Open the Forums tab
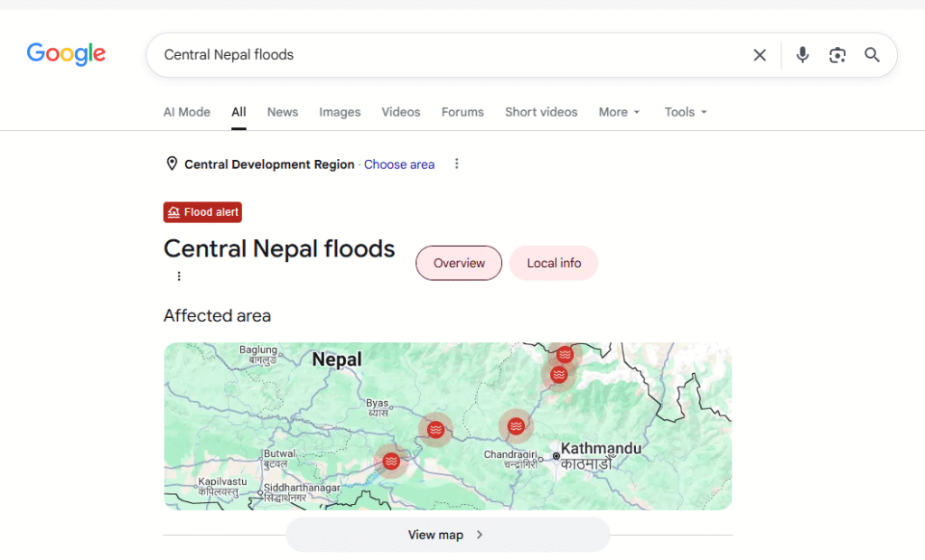Viewport: 925px width, 560px height. coord(462,112)
